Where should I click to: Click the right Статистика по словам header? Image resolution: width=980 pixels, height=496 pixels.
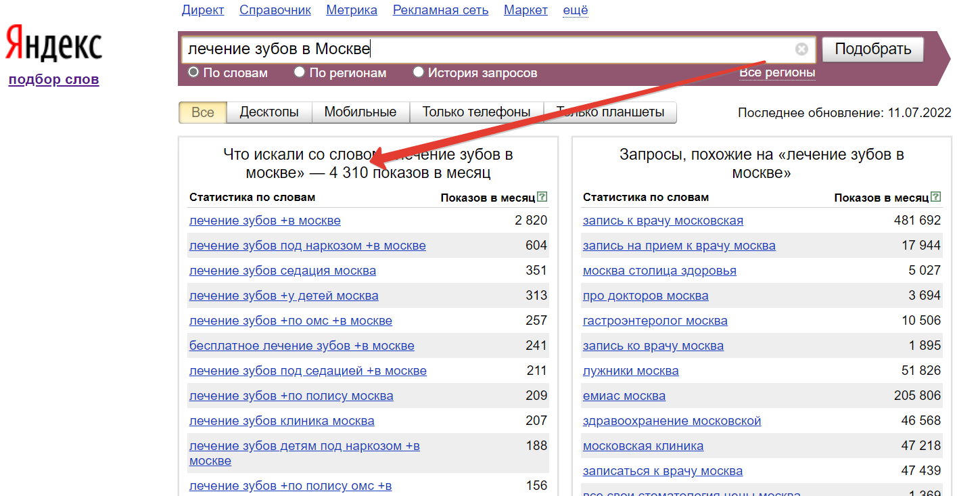pyautogui.click(x=646, y=197)
